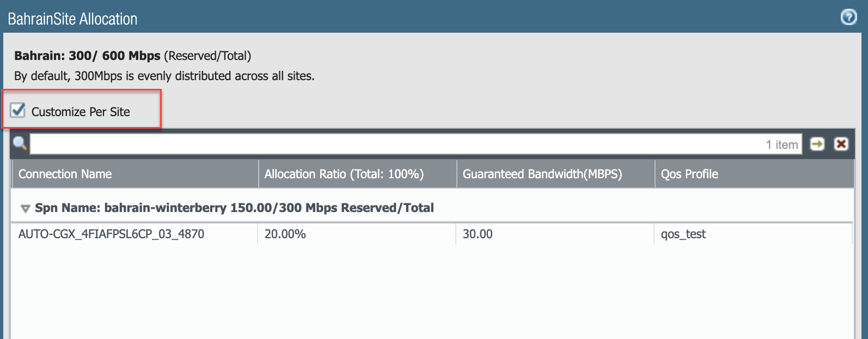The height and width of the screenshot is (339, 868).
Task: Click the Customize Per Site label
Action: [81, 112]
